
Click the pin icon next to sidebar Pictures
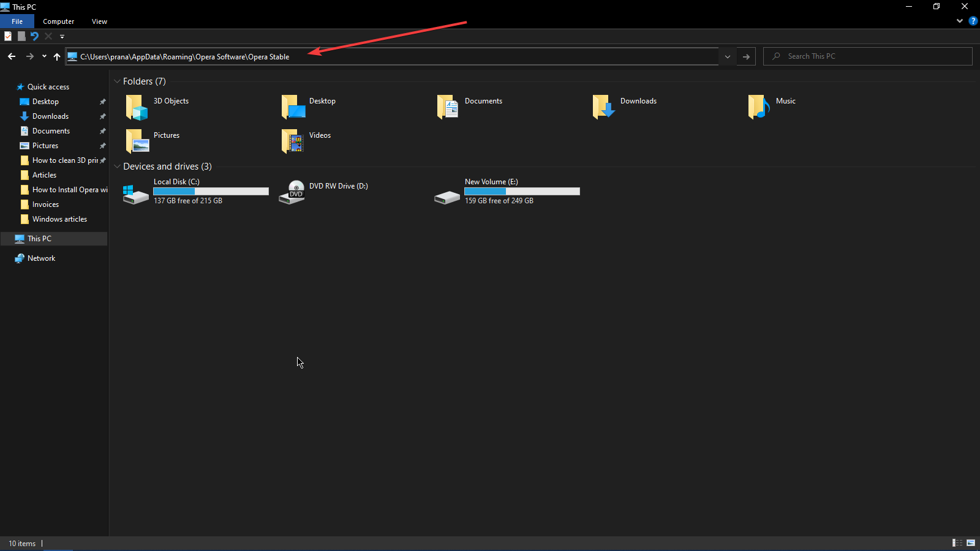click(x=103, y=146)
